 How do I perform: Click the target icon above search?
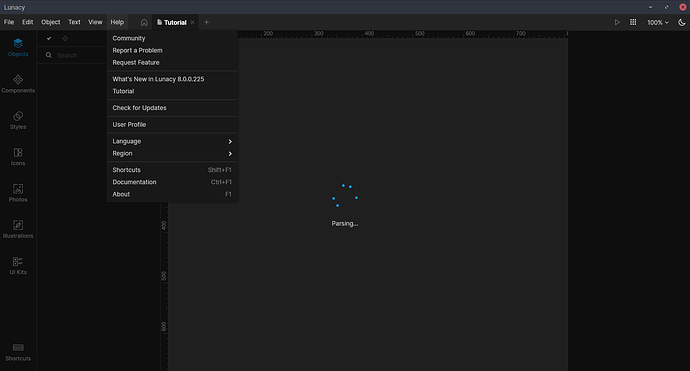(65, 38)
